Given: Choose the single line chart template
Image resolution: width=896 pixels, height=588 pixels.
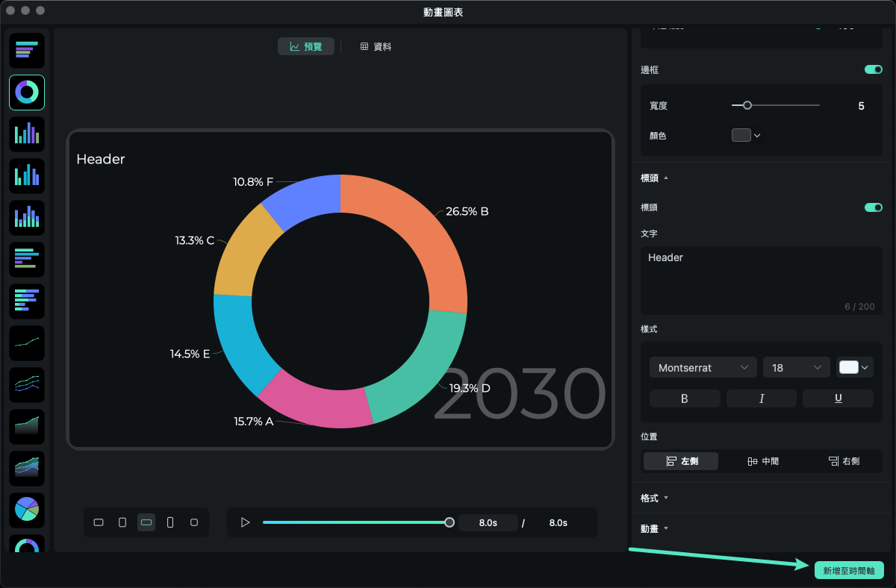Looking at the screenshot, I should tap(27, 343).
